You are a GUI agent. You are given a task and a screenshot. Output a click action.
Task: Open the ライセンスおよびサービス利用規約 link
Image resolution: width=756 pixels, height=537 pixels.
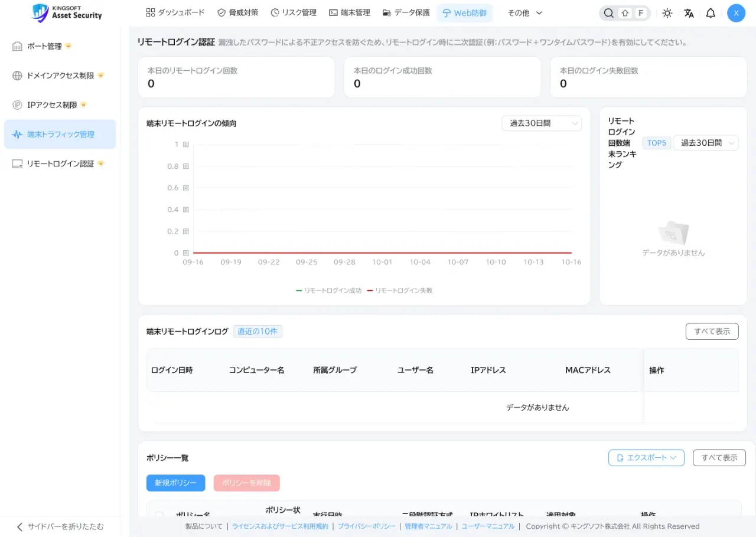(x=281, y=526)
